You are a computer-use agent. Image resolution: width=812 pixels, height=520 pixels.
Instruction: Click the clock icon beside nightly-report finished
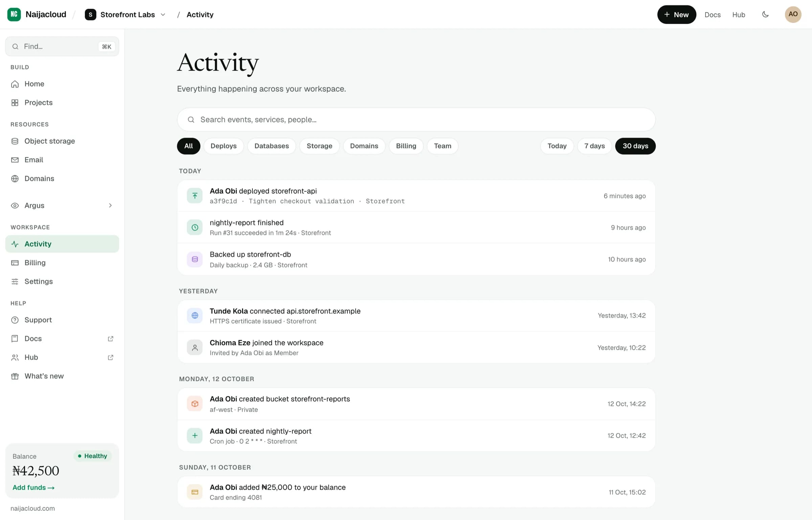pos(195,228)
